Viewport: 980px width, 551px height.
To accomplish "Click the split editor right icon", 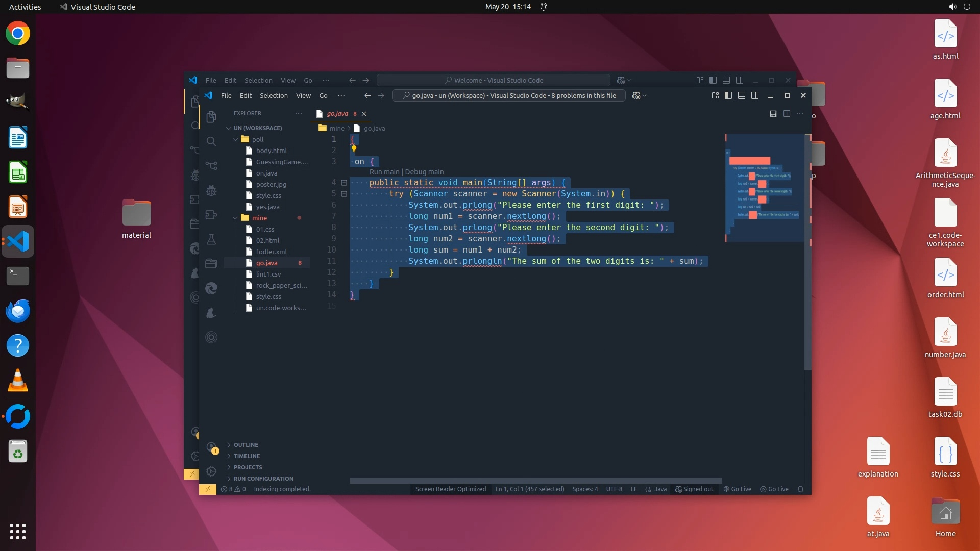I will pos(787,114).
